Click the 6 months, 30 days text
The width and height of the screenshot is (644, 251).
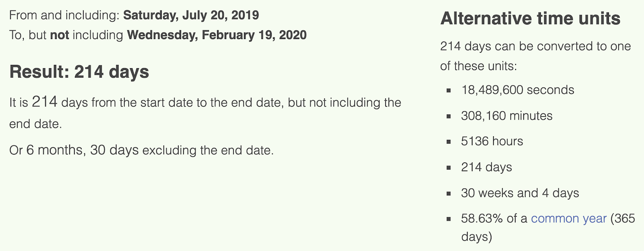coord(83,150)
